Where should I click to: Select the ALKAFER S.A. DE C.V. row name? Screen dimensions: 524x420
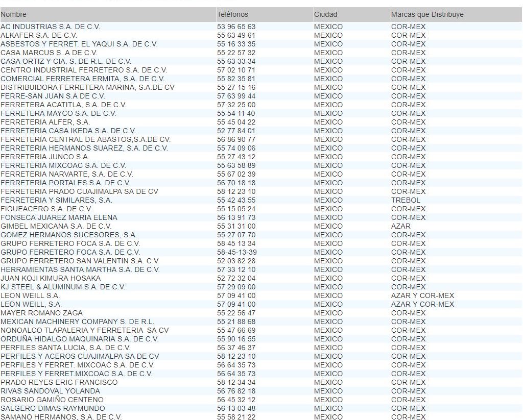click(x=39, y=35)
